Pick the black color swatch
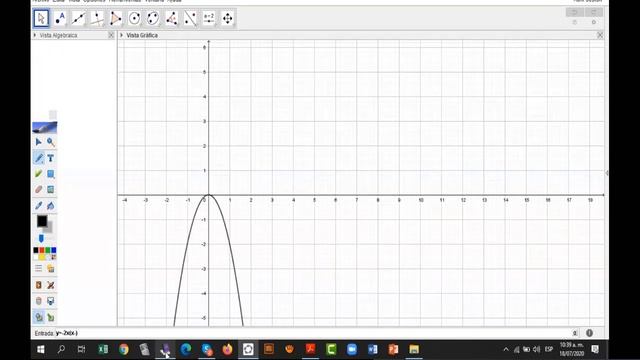640x360 pixels. coord(36,250)
